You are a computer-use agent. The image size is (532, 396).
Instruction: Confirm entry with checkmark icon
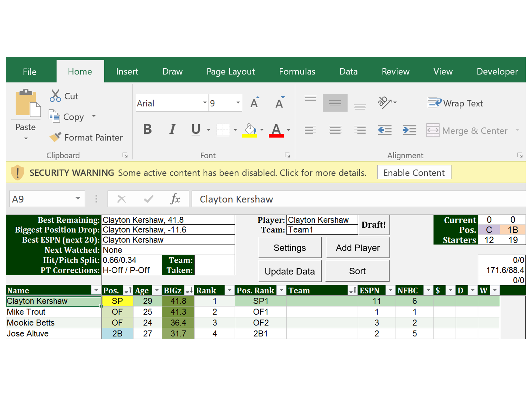[148, 199]
